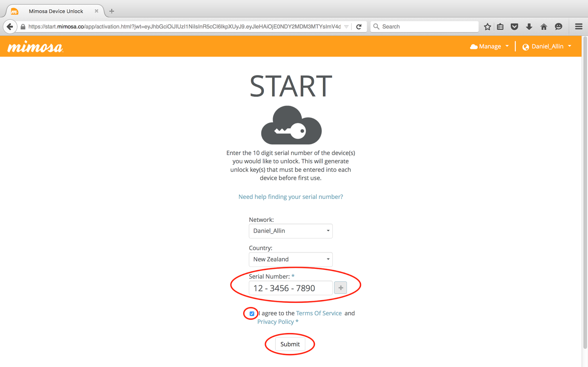This screenshot has height=367, width=588.
Task: Reload the page with the refresh icon
Action: pyautogui.click(x=359, y=26)
